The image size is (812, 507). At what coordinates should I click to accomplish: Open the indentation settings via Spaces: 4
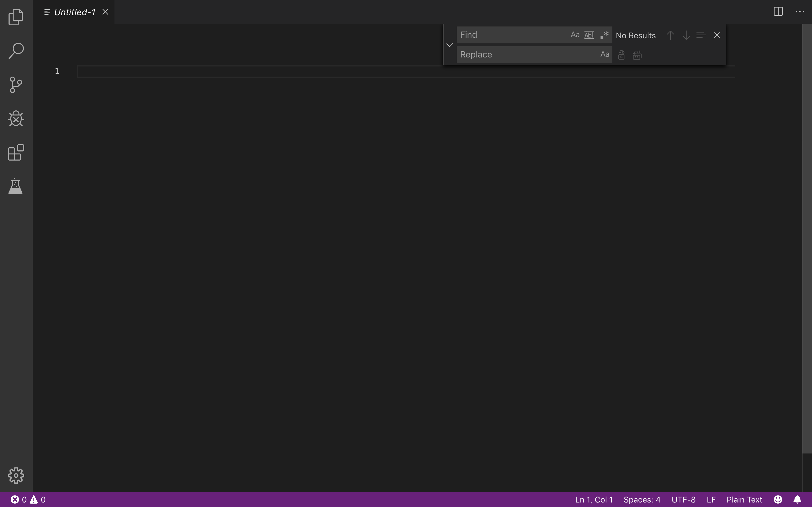[642, 499]
